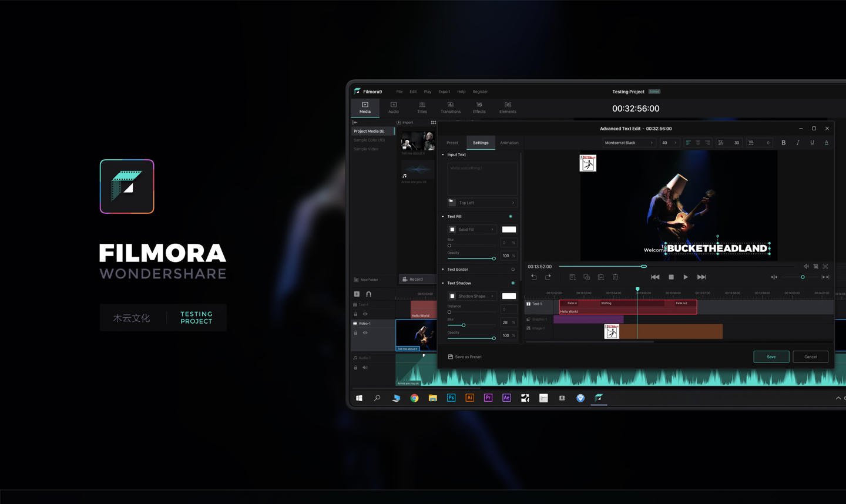Switch to the Animation tab
Image resolution: width=846 pixels, height=504 pixels.
pos(509,143)
